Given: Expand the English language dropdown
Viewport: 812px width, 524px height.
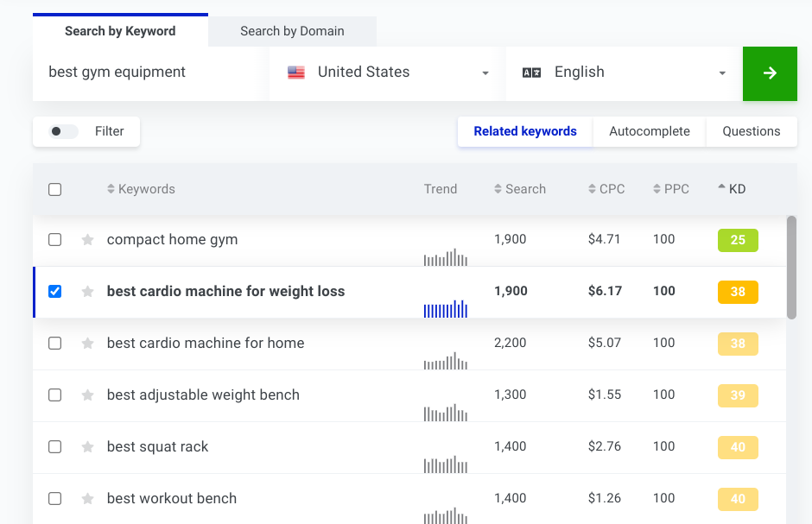Looking at the screenshot, I should click(x=624, y=73).
